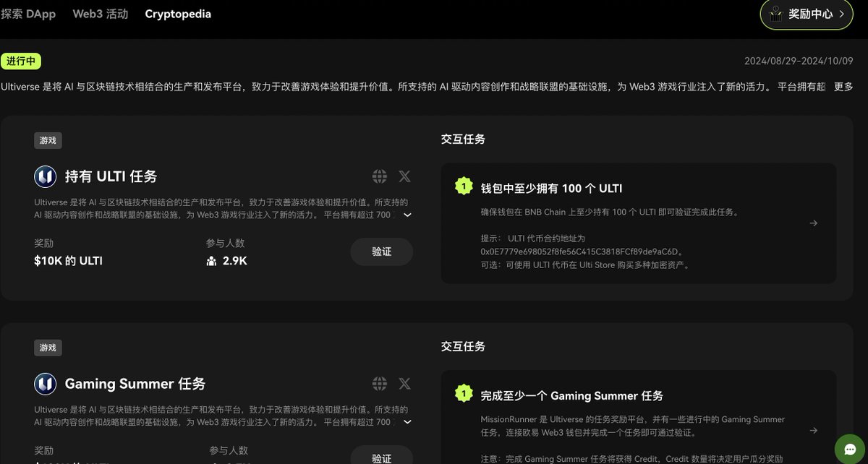Image resolution: width=868 pixels, height=464 pixels.
Task: Click 验证 button for 持有 ULTI 任务
Action: click(x=382, y=252)
